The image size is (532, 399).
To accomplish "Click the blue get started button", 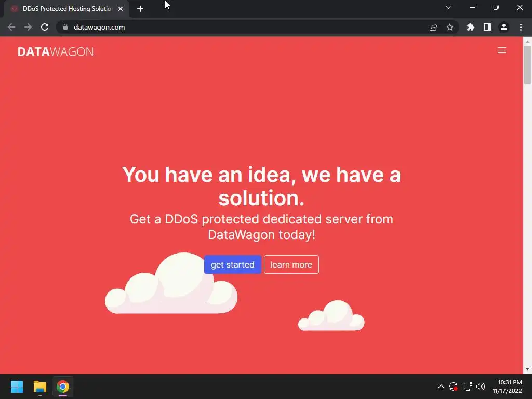I will 232,264.
